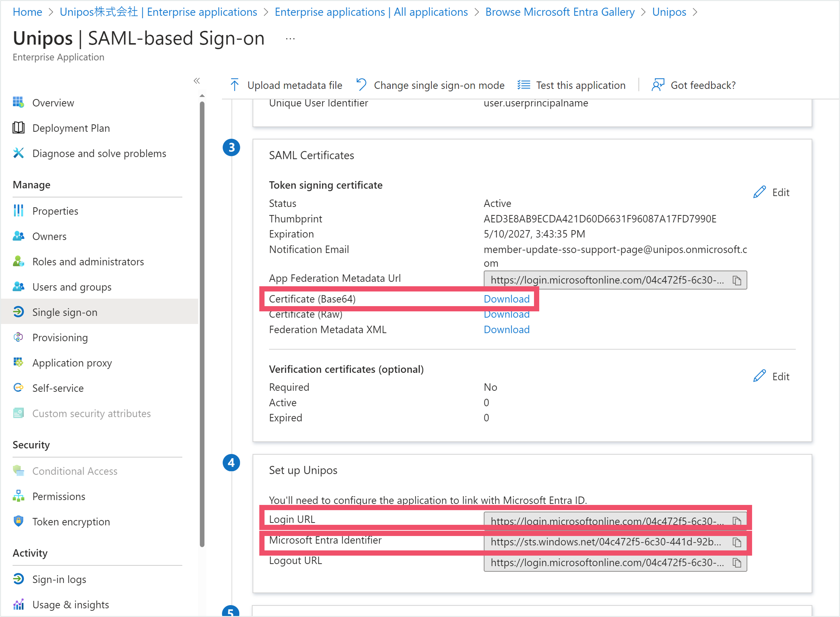Click the Roles and administrators icon
Viewport: 840px width, 617px height.
18,261
